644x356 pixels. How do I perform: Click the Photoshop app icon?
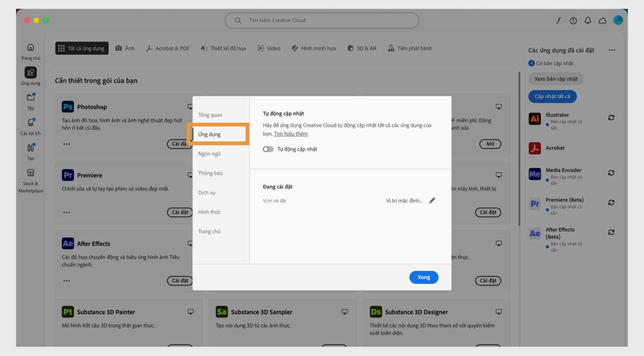click(x=68, y=107)
